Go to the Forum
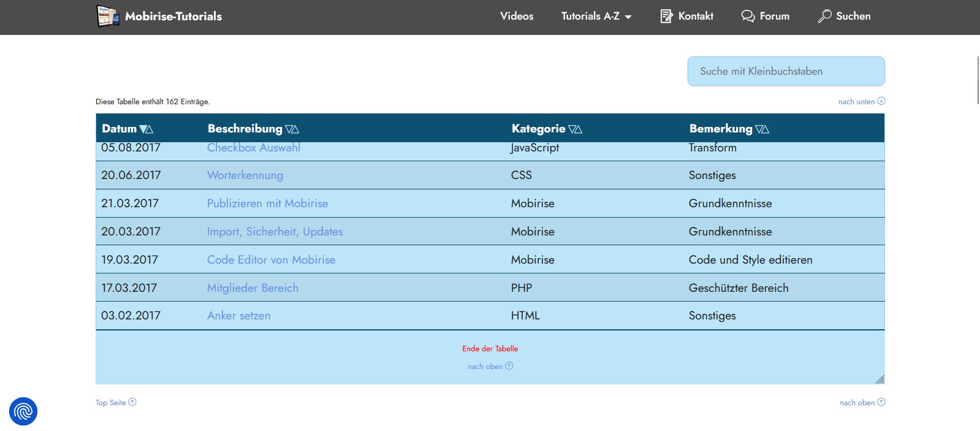Image resolution: width=980 pixels, height=431 pixels. point(765,17)
